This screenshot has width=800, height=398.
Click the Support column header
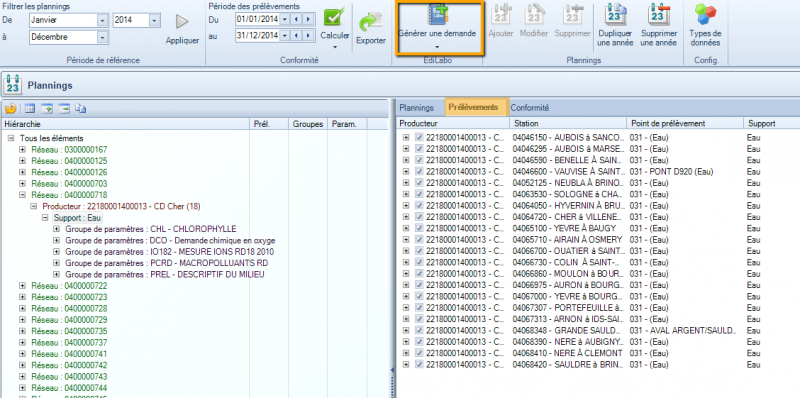pyautogui.click(x=771, y=123)
